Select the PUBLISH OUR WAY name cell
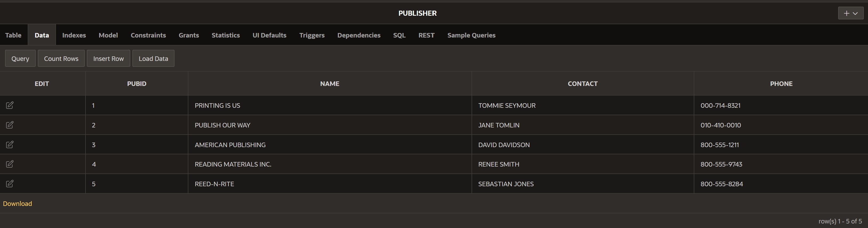Viewport: 868px width, 228px height. (x=330, y=125)
